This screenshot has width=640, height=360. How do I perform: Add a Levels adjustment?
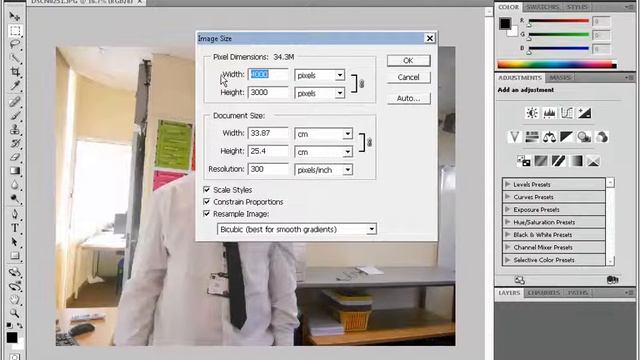click(549, 113)
